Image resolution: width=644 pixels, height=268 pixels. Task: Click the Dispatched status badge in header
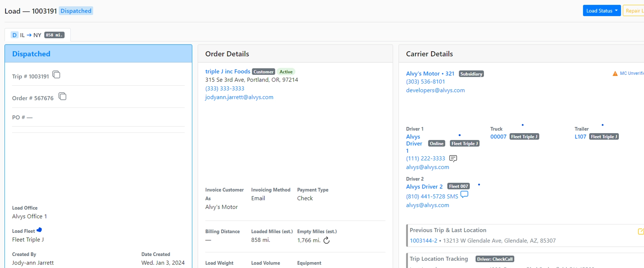(x=76, y=11)
